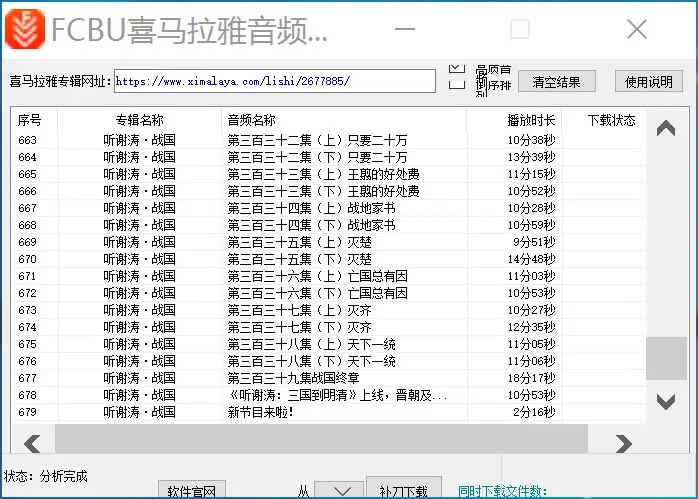Select row 670 第三百三十五集（下）灭楚
Screen dimensions: 698x499
(x=329, y=259)
